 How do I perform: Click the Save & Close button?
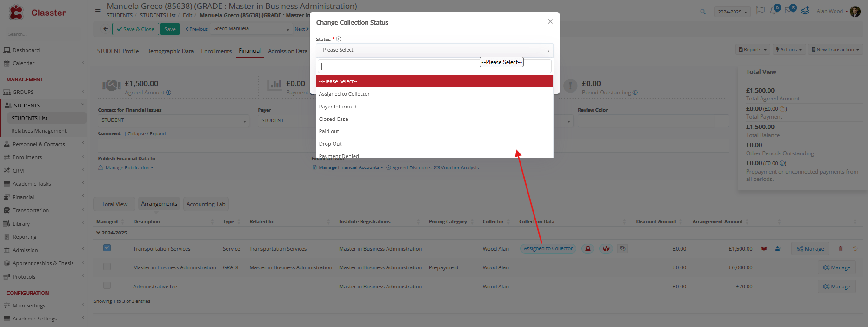pyautogui.click(x=135, y=29)
